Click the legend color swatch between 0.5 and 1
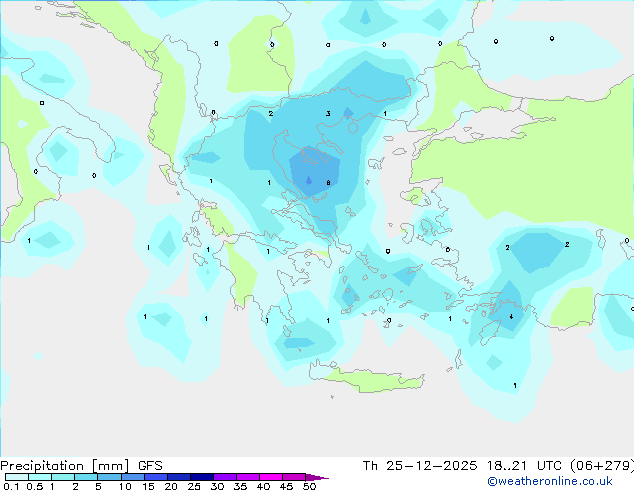Screen dimensions: 634x490 (40, 477)
